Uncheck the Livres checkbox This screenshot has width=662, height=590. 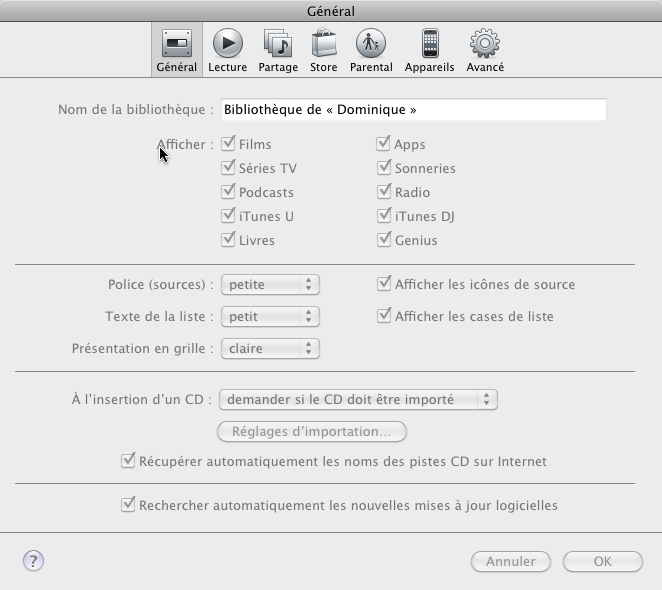[x=228, y=240]
